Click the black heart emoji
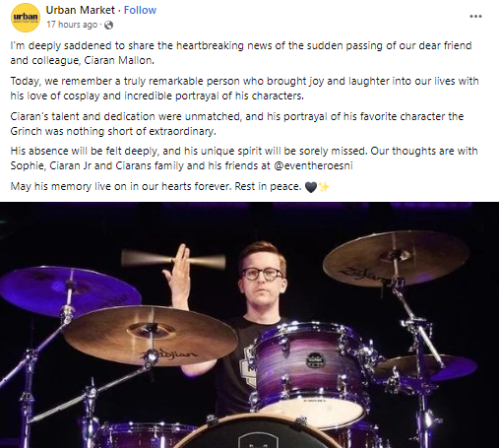The width and height of the screenshot is (499, 448). pos(311,187)
